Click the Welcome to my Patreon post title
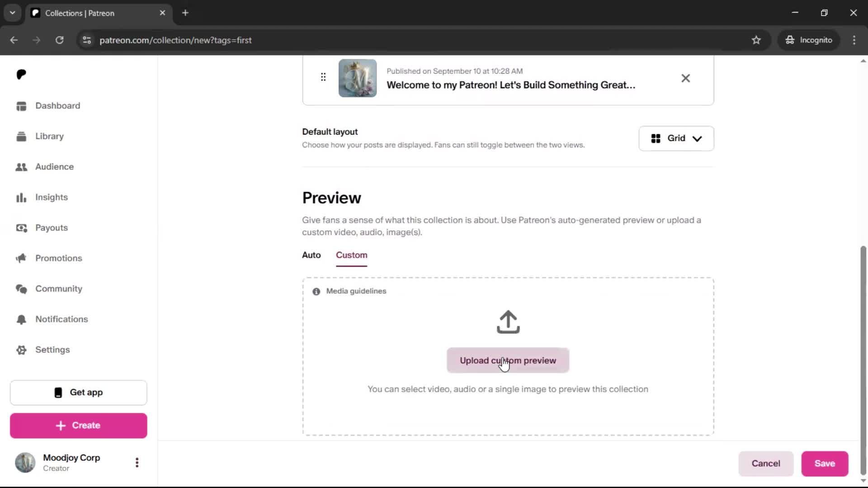 [511, 85]
